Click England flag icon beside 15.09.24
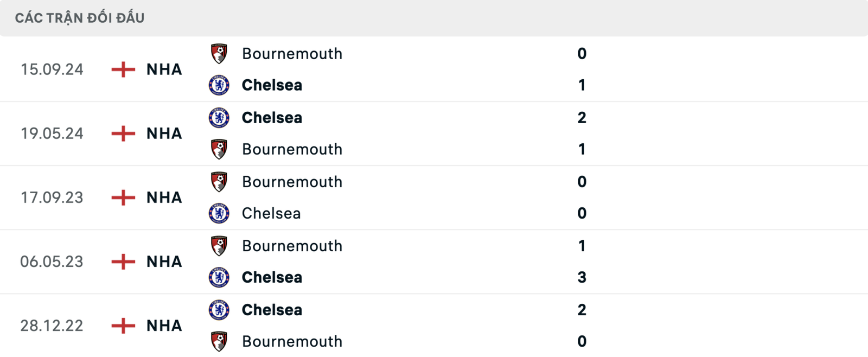Viewport: 868px width, 357px height. (123, 69)
